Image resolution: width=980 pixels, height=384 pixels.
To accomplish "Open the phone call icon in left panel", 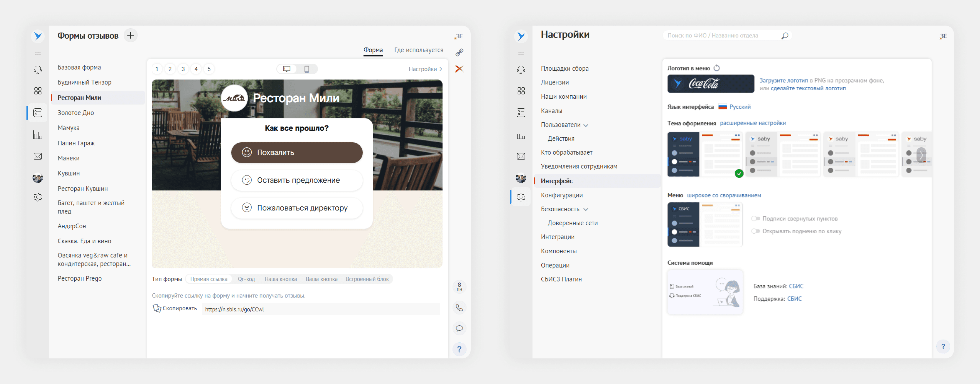I will point(459,308).
